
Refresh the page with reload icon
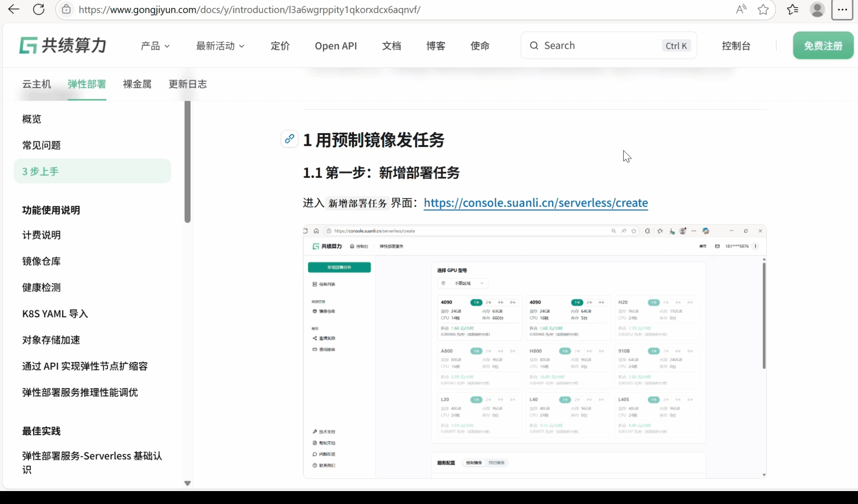point(39,9)
